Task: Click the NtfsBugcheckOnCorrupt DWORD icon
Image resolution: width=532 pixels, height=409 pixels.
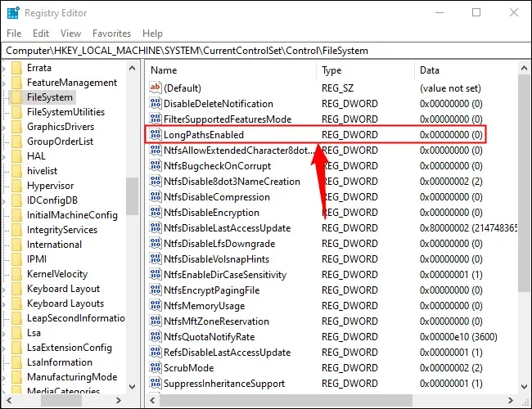Action: 155,166
